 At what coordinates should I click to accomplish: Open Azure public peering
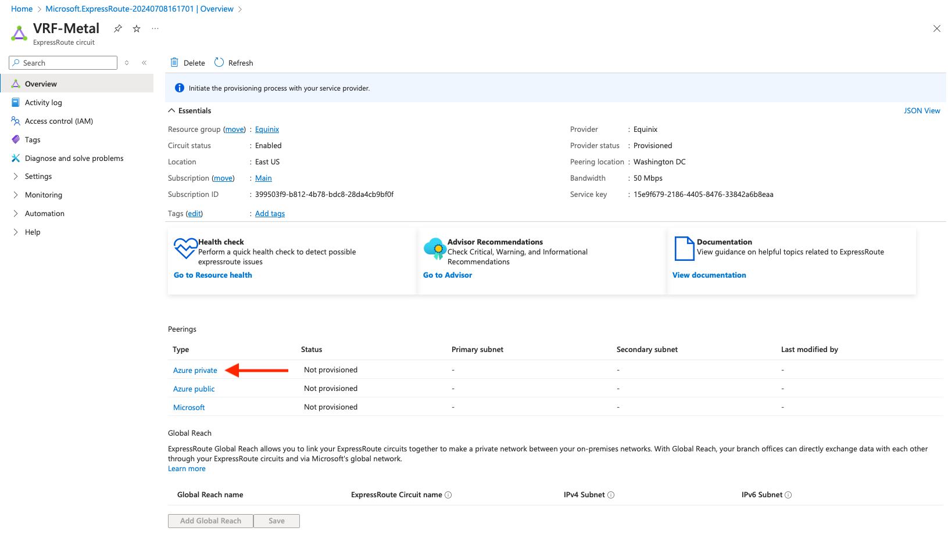(194, 389)
